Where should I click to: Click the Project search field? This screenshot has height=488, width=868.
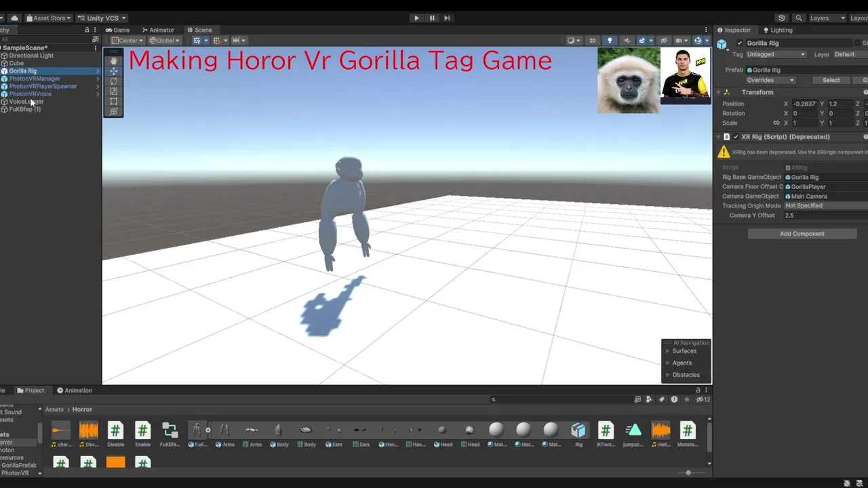[x=560, y=399]
